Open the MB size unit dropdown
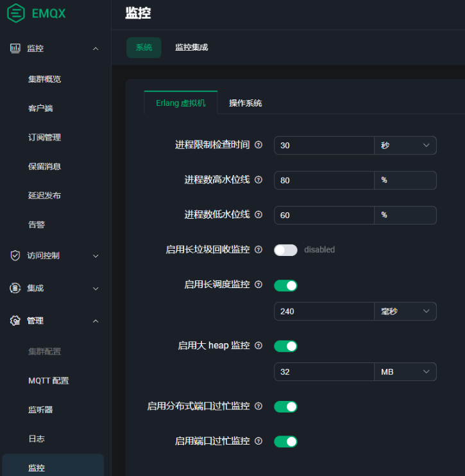The image size is (465, 476). pos(405,371)
